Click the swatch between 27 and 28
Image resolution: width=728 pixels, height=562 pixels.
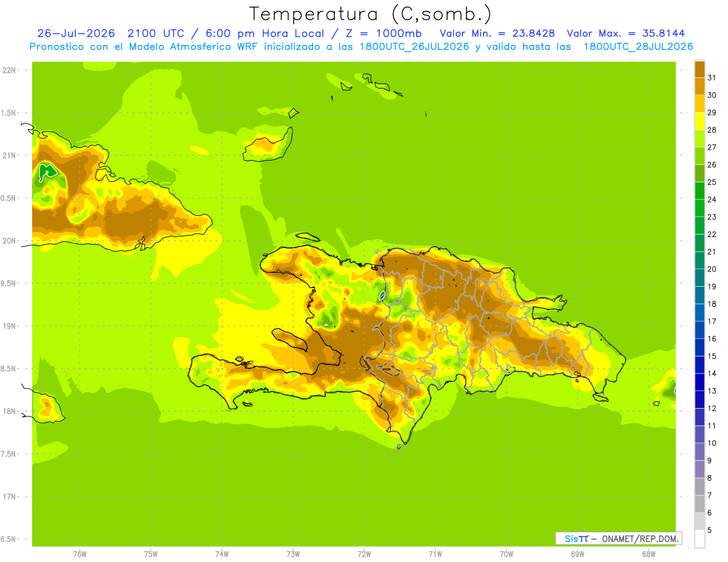pos(699,138)
